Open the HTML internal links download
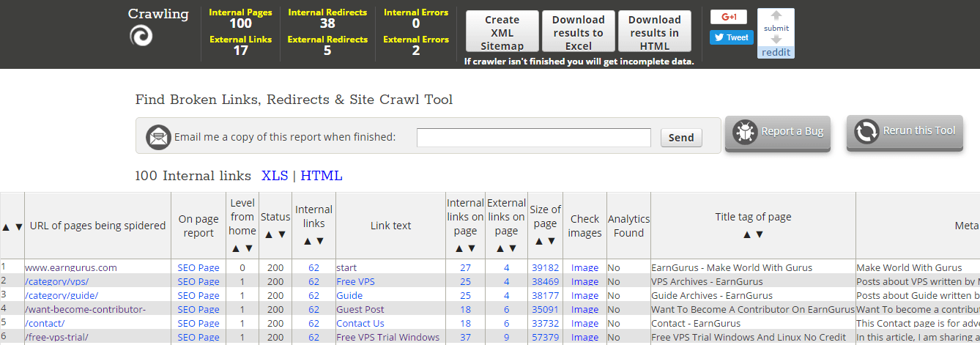This screenshot has height=345, width=980. tap(322, 176)
